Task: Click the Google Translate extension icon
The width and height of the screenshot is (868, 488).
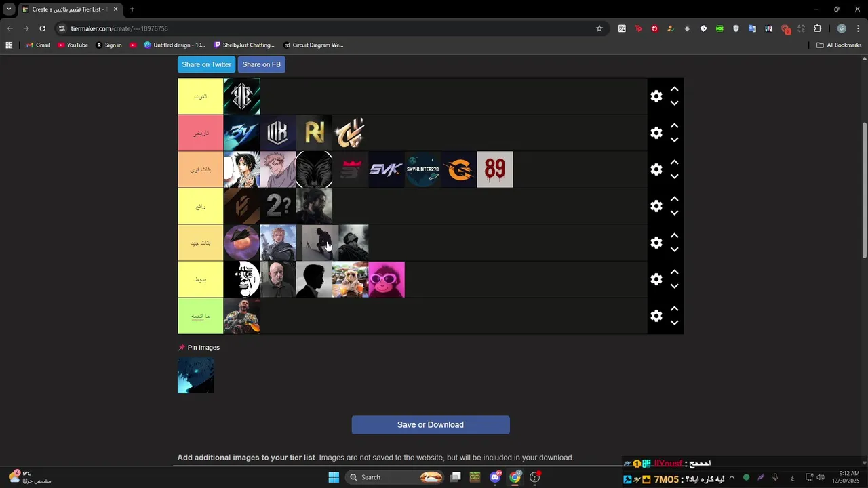Action: [x=752, y=28]
